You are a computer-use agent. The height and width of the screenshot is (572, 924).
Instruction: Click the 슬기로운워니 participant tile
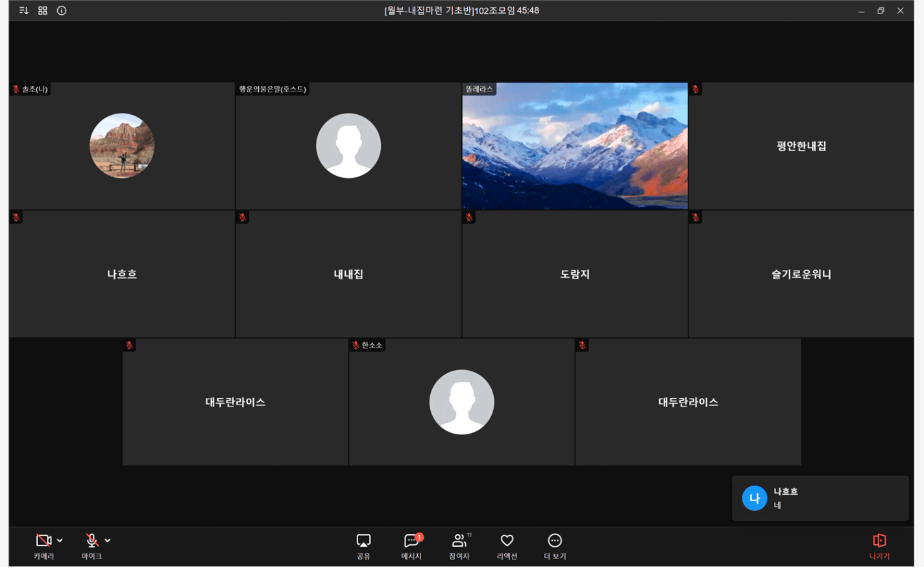click(801, 274)
